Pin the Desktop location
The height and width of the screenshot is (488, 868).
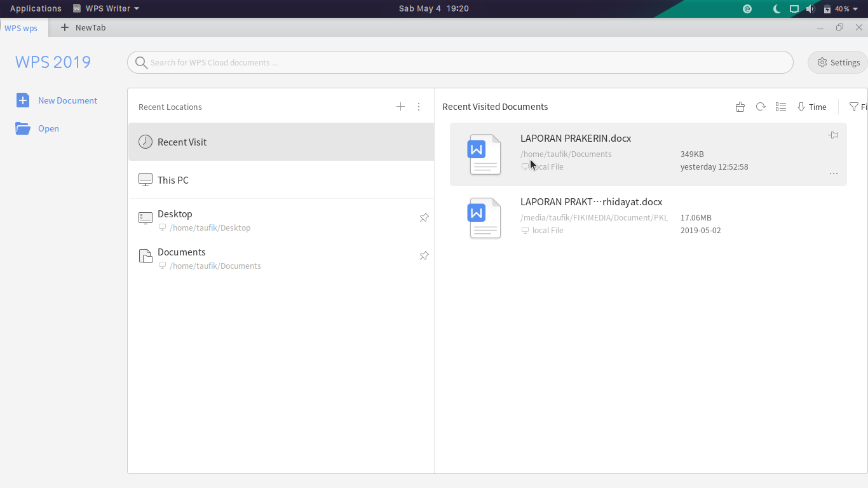[424, 218]
